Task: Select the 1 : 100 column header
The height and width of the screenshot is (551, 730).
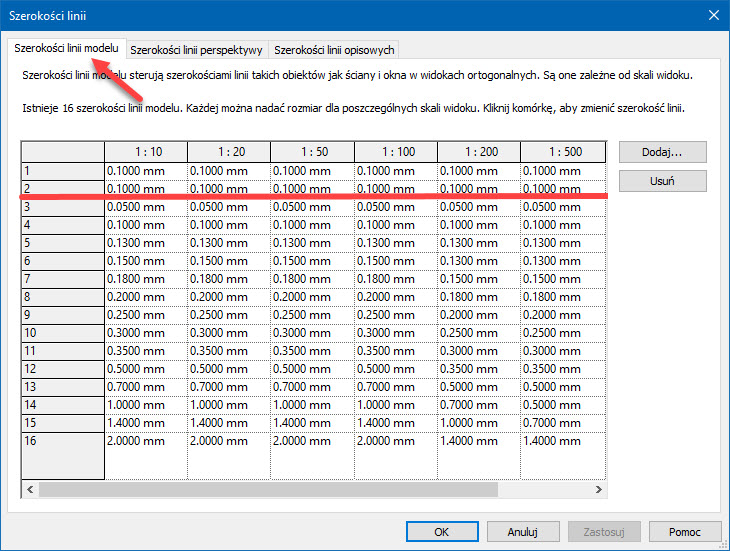Action: point(395,151)
